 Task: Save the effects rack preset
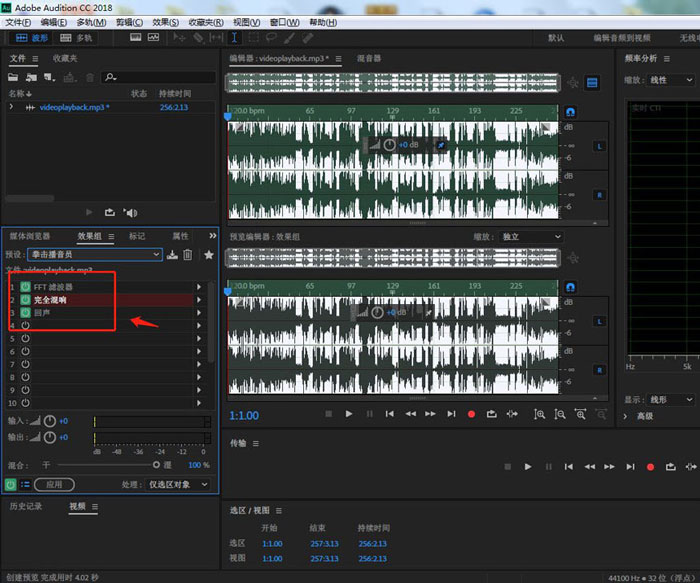(x=172, y=255)
